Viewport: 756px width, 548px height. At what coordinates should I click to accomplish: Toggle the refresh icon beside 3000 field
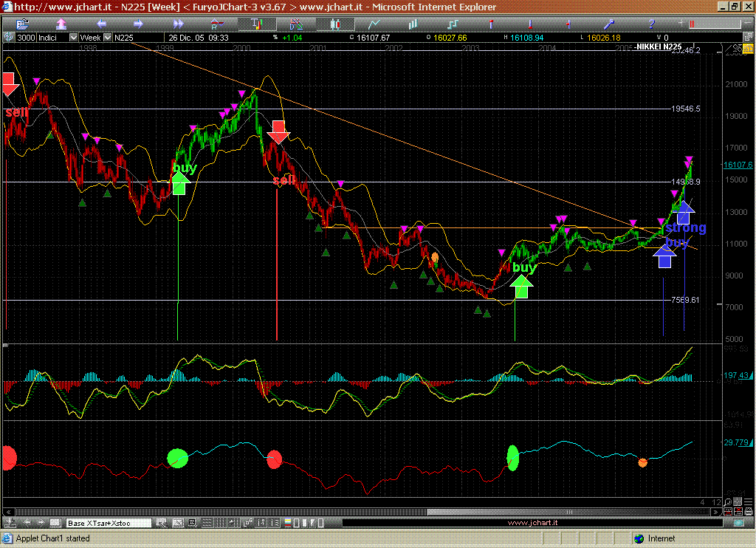(9, 37)
